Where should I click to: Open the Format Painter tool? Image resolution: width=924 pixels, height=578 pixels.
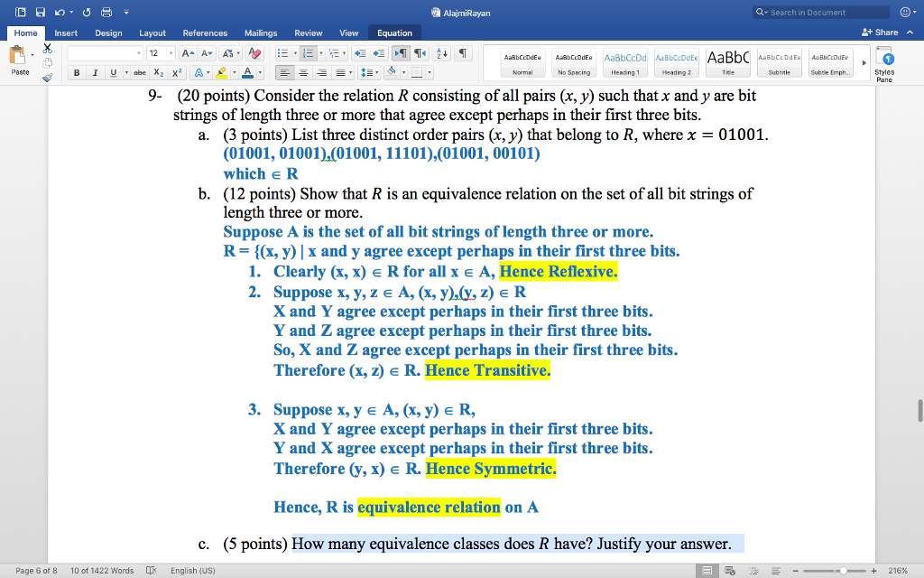pos(47,78)
